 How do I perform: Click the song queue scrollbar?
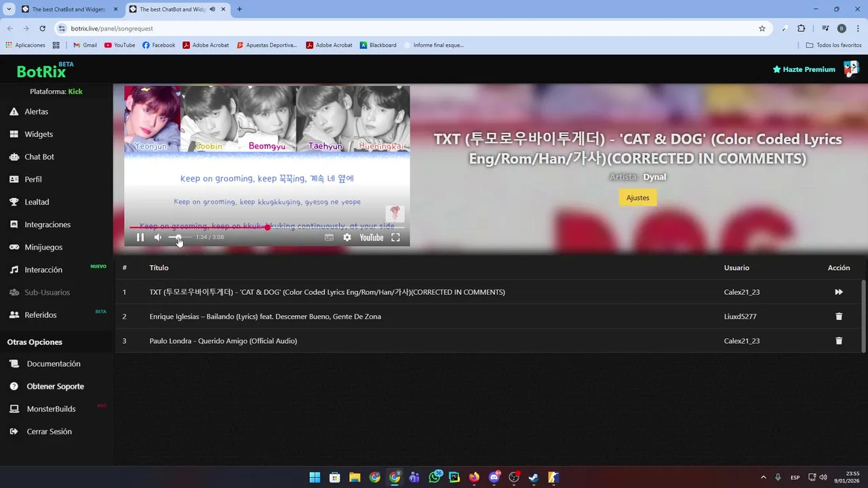pos(863,315)
